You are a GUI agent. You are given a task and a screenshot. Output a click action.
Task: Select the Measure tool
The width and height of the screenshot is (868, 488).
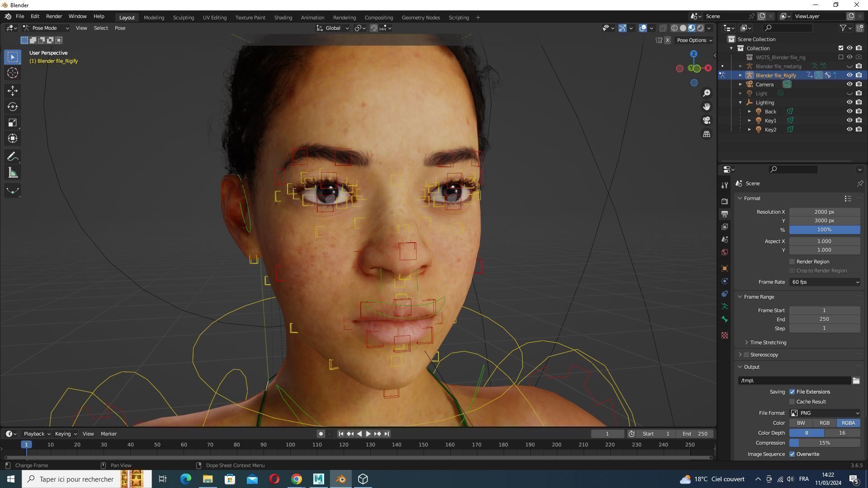tap(12, 173)
